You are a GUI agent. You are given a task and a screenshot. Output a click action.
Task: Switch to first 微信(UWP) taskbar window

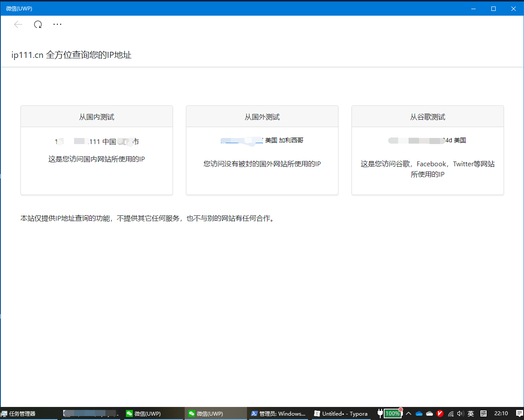154,413
